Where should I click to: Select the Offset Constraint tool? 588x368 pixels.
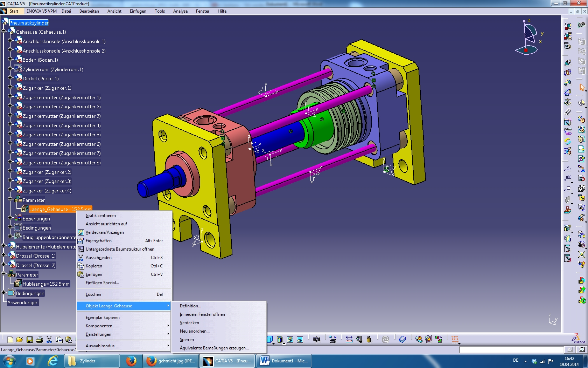pos(568,83)
